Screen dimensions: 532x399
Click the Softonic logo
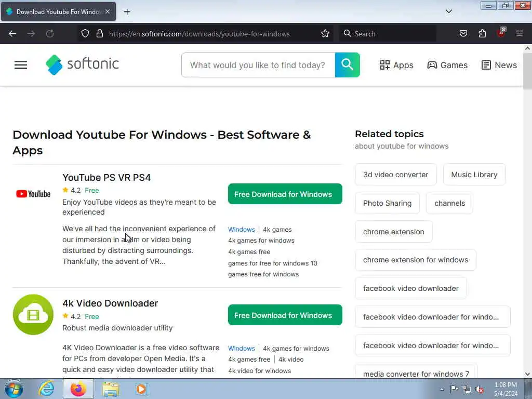(x=82, y=64)
